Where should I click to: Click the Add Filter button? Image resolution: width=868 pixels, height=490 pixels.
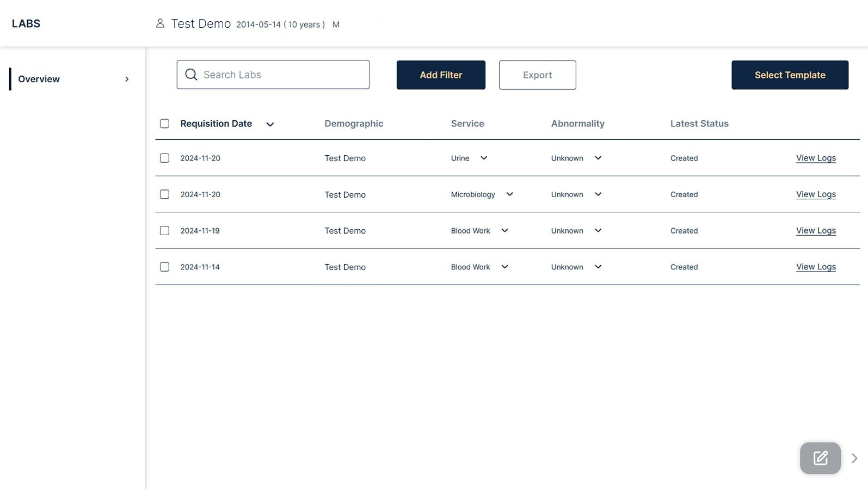point(441,75)
